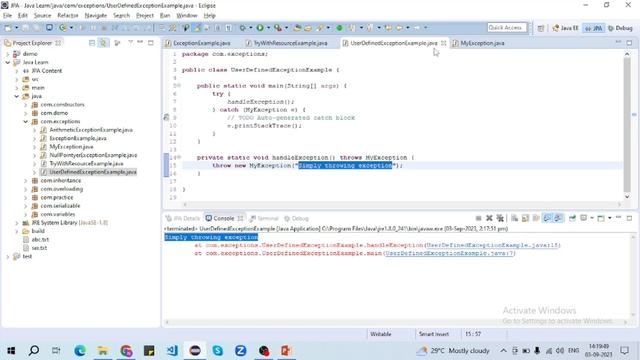The height and width of the screenshot is (360, 640).
Task: Click Clear Console icon
Action: [x=514, y=218]
